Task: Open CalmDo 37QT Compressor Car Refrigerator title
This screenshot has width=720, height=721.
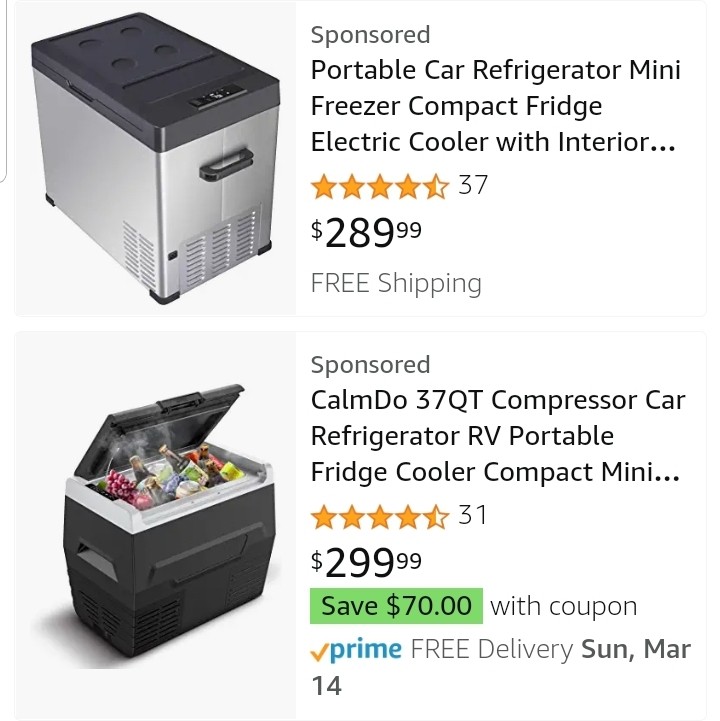Action: tap(497, 436)
